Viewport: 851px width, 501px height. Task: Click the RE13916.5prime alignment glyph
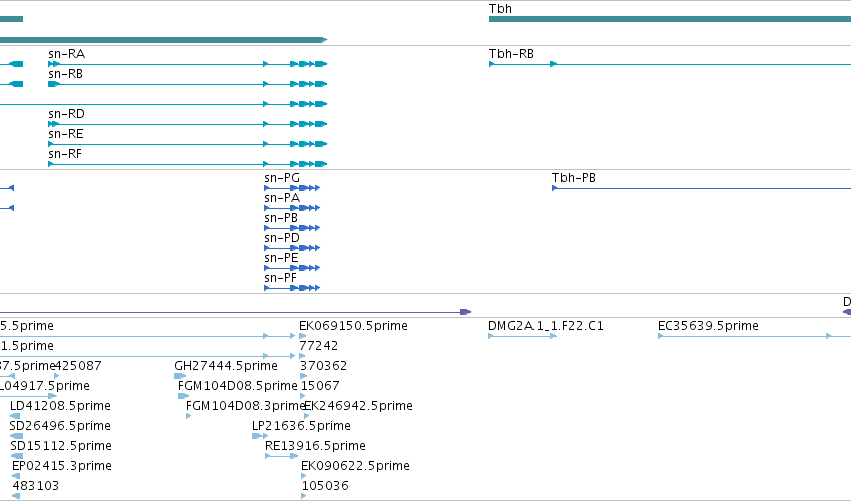click(281, 456)
